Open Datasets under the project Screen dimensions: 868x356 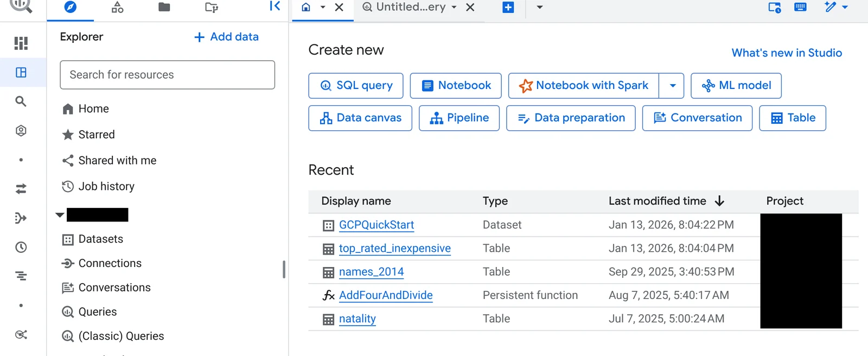point(101,239)
